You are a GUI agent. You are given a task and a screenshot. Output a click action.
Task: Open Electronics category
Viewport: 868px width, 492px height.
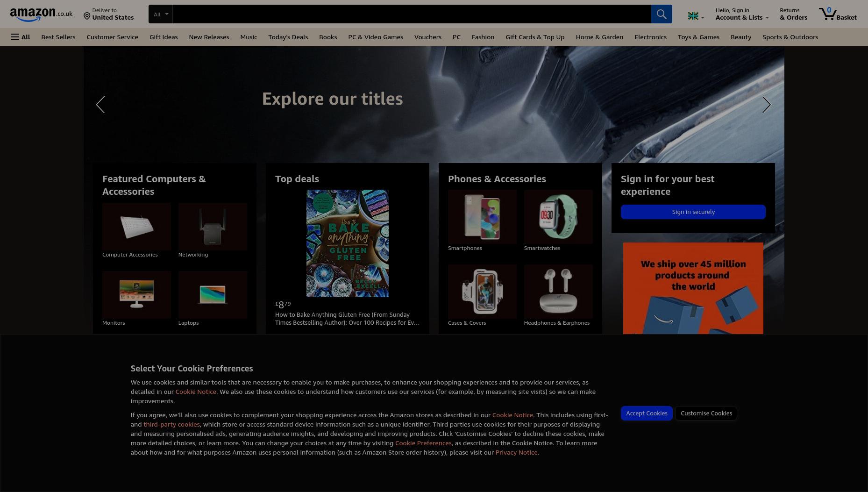[x=650, y=37]
